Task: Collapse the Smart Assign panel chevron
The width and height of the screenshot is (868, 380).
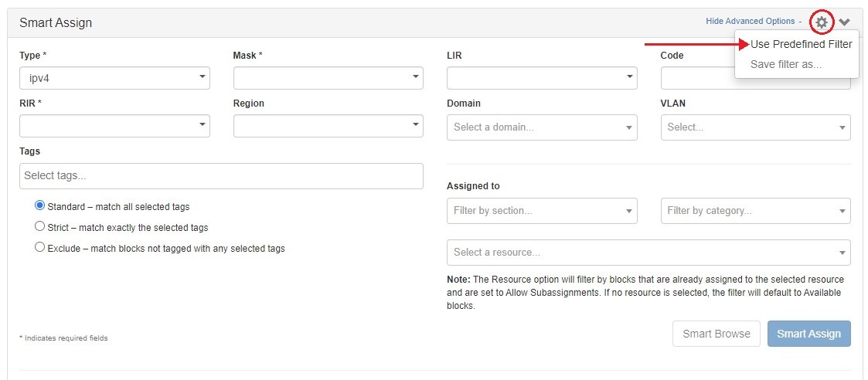Action: [x=844, y=22]
